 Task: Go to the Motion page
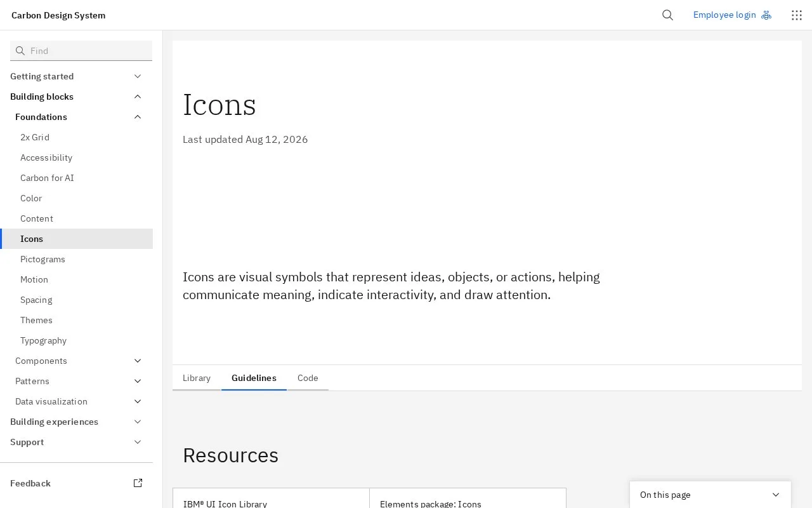point(76,279)
